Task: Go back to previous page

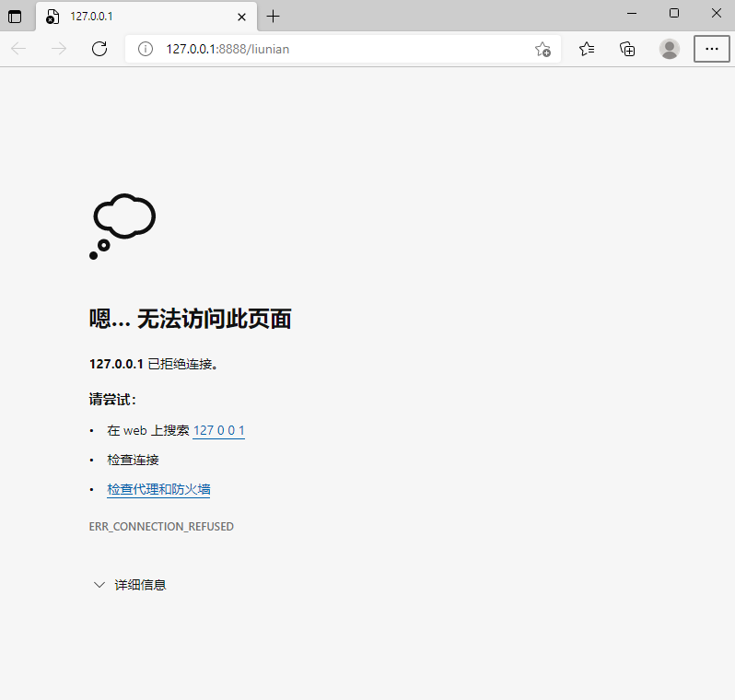Action: pos(18,49)
